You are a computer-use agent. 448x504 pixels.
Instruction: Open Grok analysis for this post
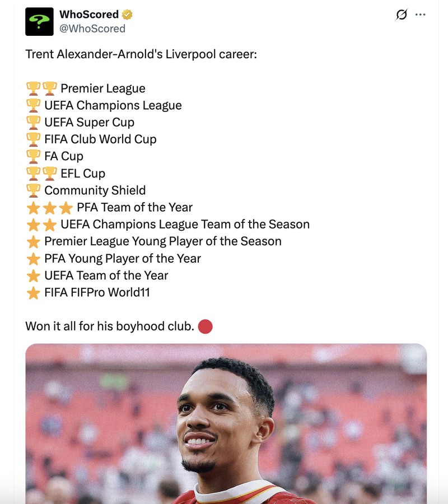tap(401, 15)
